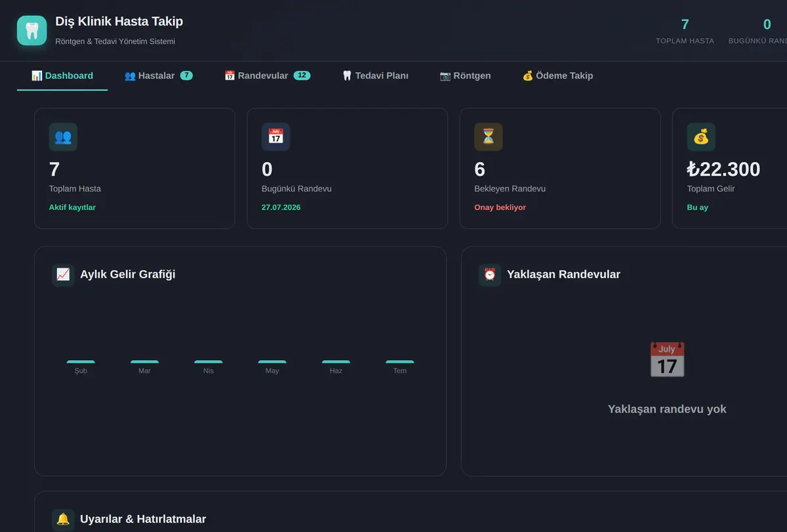The width and height of the screenshot is (787, 532).
Task: Click the hourglass icon on Bekleyen Randevu card
Action: coord(489,137)
